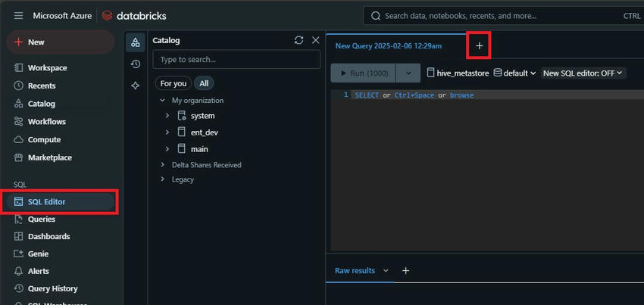Click the Alerts bell icon
The height and width of the screenshot is (305, 644).
pyautogui.click(x=18, y=272)
